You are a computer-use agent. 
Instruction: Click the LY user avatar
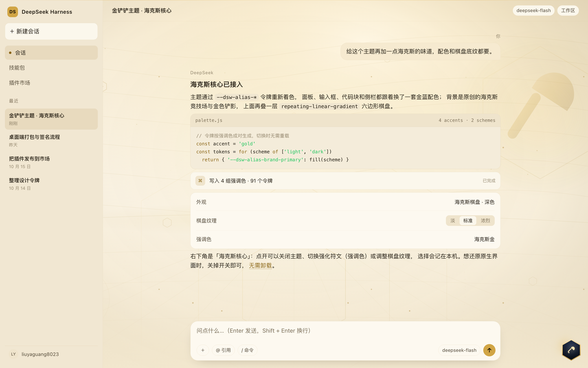[13, 354]
